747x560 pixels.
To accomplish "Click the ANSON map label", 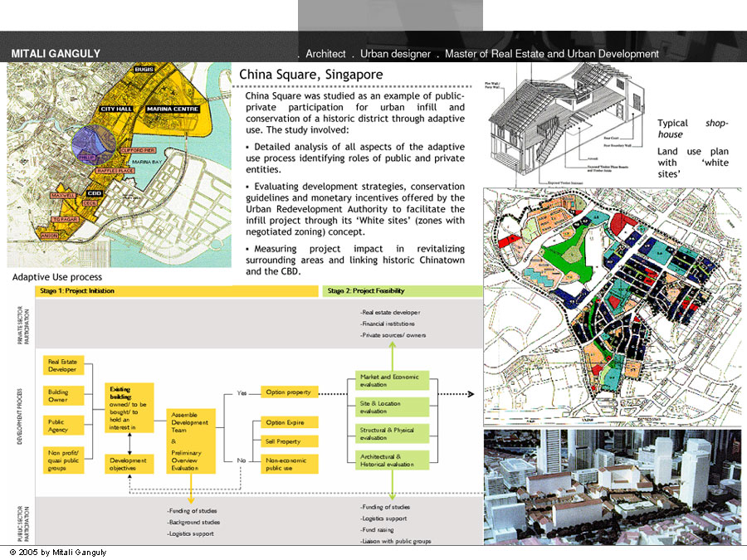I will pos(50,236).
